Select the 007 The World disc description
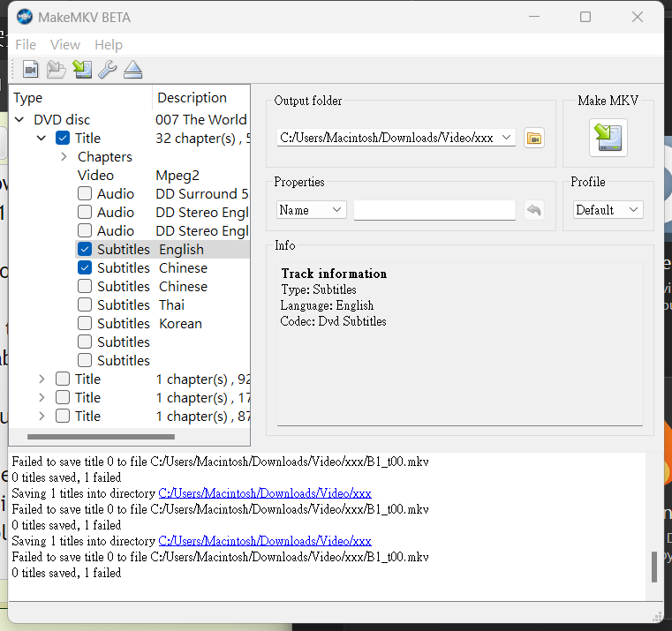 201,119
